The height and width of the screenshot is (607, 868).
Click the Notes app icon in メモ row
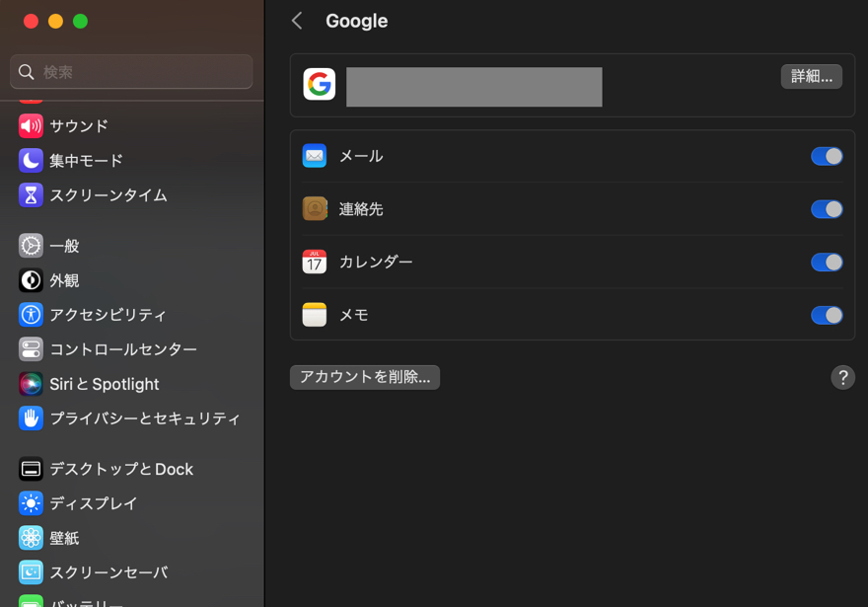click(315, 315)
